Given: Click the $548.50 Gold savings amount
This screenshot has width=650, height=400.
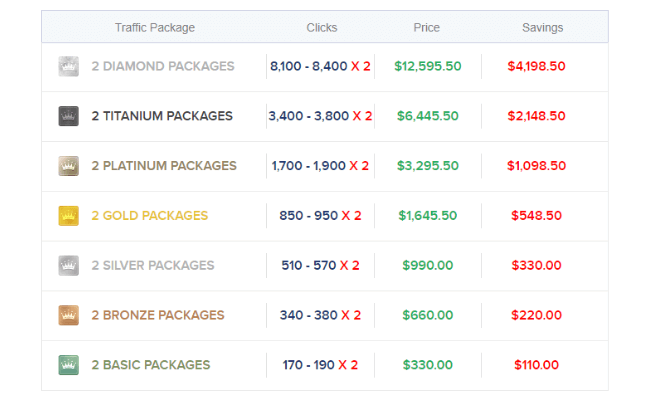Looking at the screenshot, I should point(536,216).
